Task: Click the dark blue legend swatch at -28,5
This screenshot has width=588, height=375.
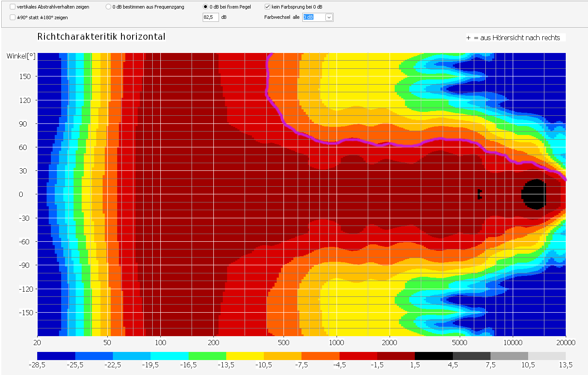Action: click(x=56, y=356)
